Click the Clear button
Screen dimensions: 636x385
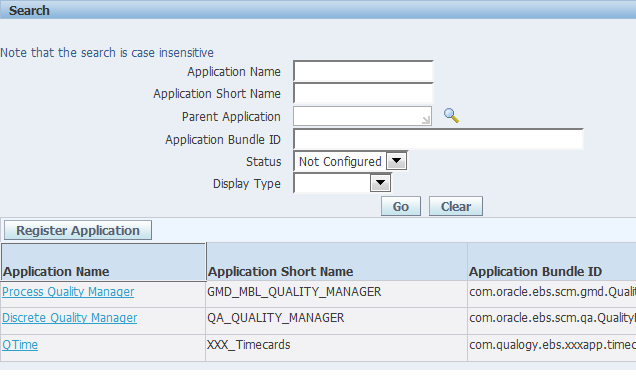[456, 206]
